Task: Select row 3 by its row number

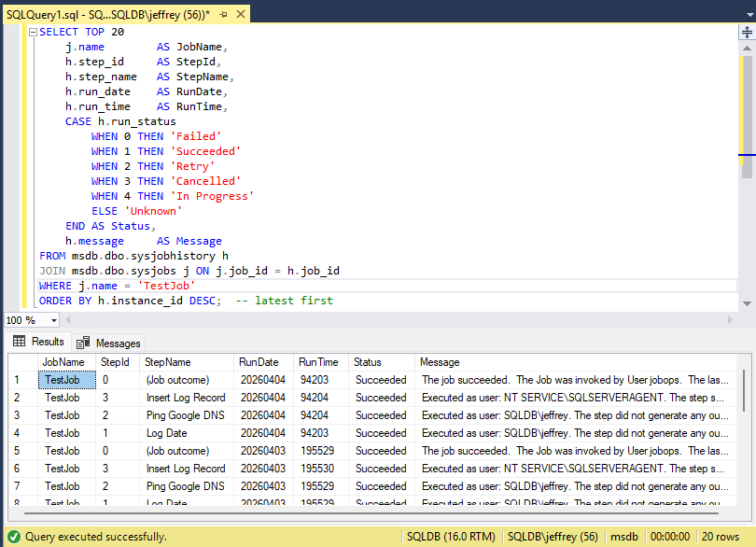Action: tap(17, 415)
